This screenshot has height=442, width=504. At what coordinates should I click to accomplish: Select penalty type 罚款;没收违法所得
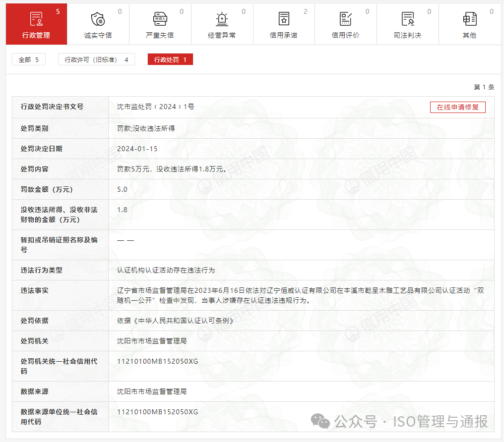pyautogui.click(x=146, y=128)
